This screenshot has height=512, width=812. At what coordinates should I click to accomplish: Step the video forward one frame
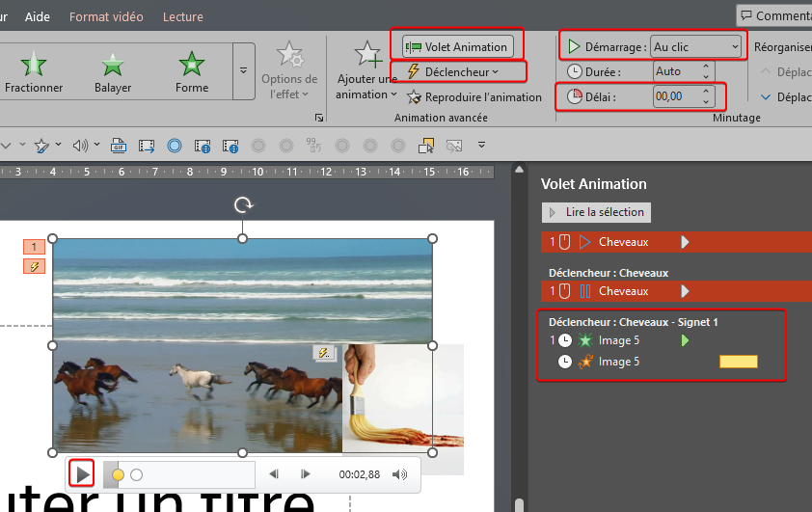pos(305,474)
